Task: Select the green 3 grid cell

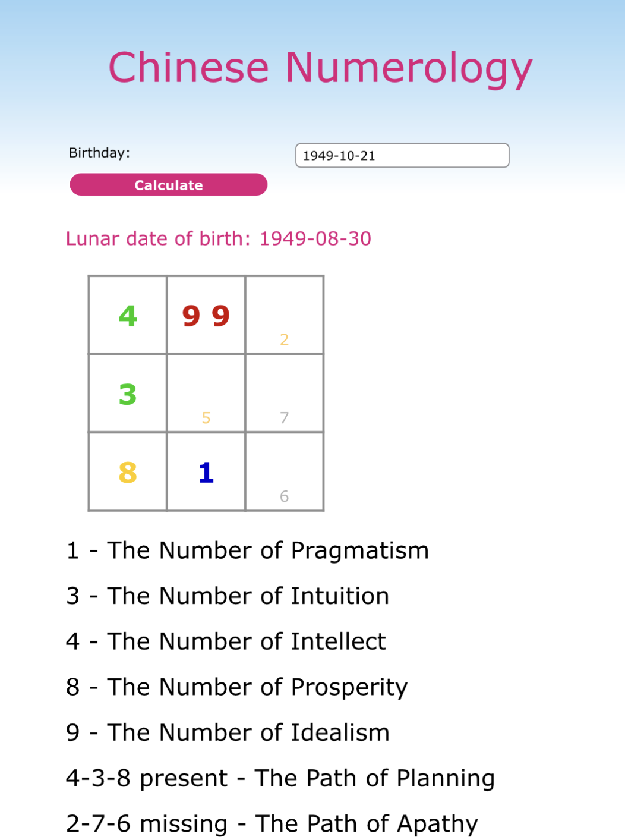Action: tap(128, 394)
